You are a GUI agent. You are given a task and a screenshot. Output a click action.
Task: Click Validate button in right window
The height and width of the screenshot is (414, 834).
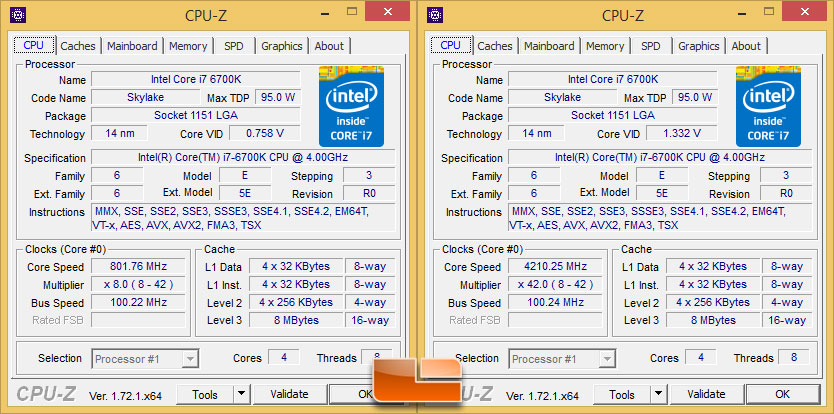tap(706, 394)
